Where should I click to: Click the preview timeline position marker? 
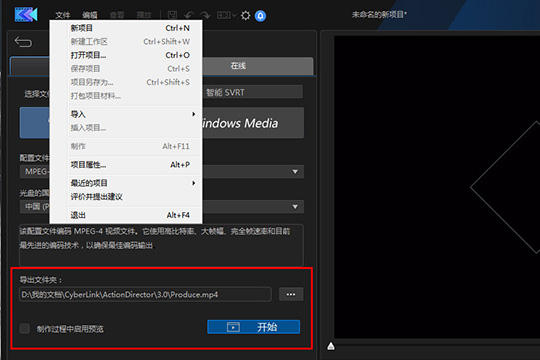(x=331, y=346)
